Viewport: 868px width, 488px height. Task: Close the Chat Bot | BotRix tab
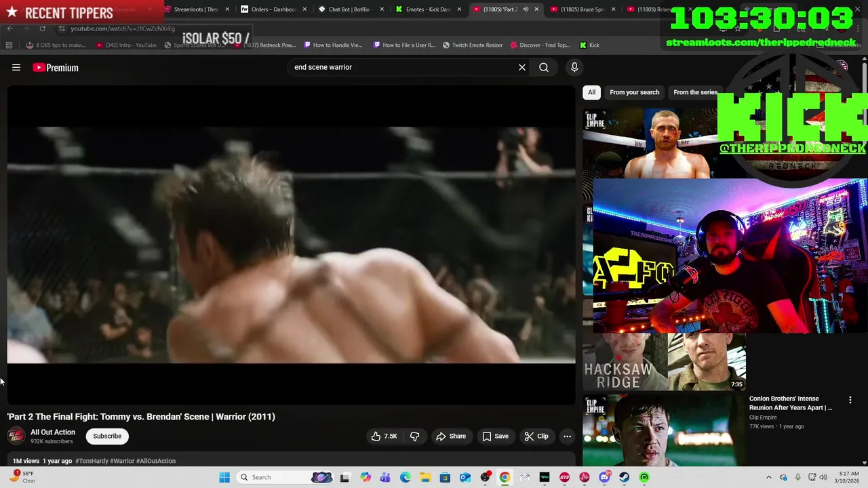382,9
